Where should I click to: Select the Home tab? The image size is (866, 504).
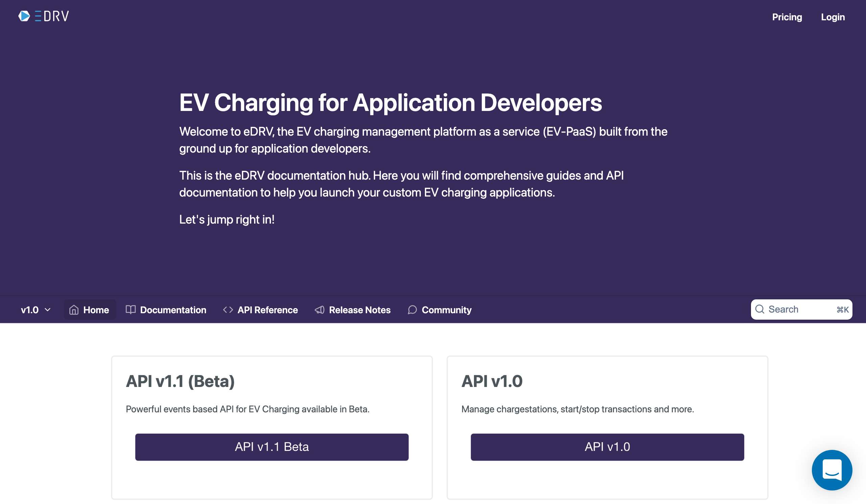[x=90, y=310]
